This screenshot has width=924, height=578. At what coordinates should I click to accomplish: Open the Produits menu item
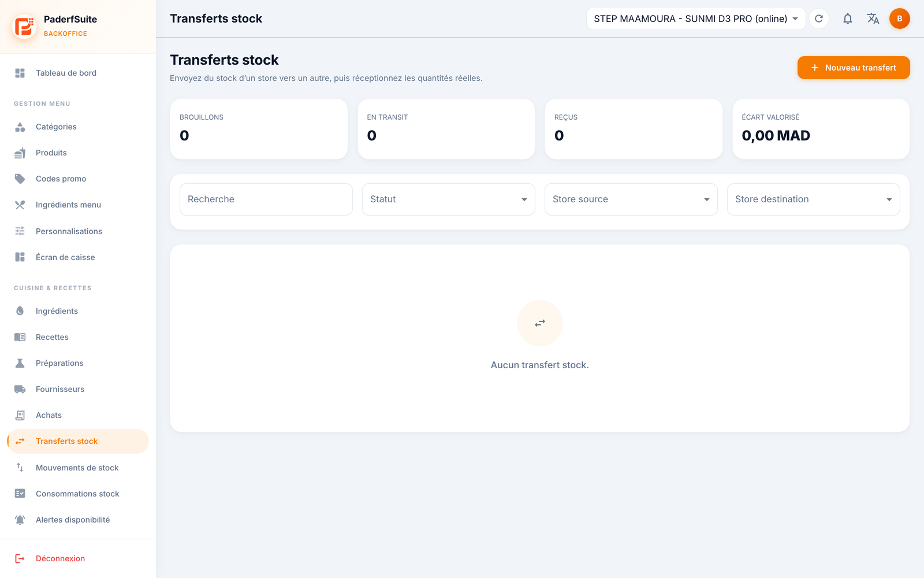coord(78,153)
